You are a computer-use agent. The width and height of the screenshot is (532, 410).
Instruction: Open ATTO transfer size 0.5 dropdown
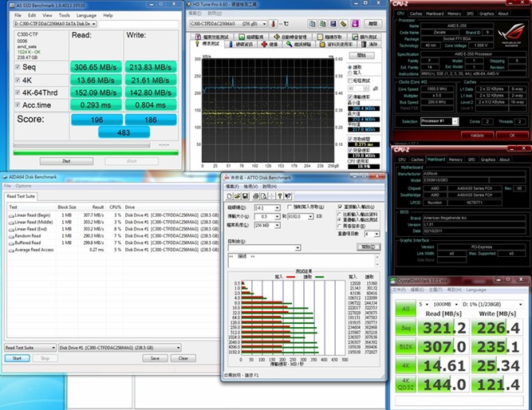[267, 216]
